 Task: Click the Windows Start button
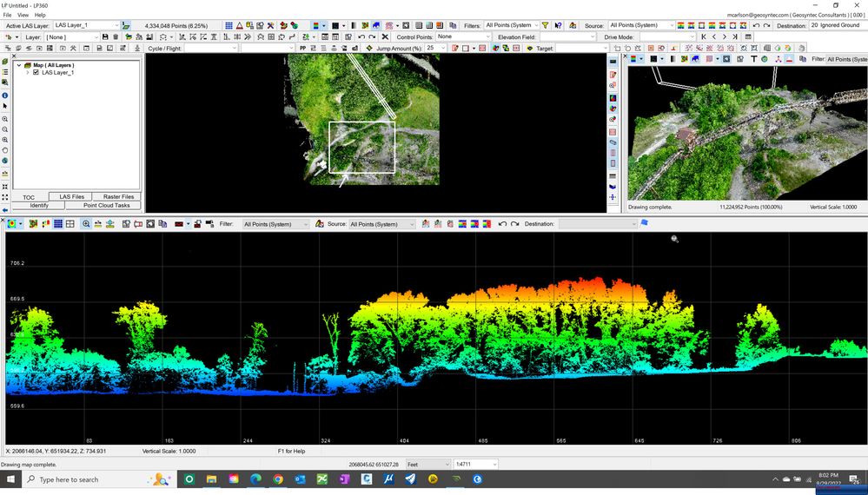(x=10, y=479)
